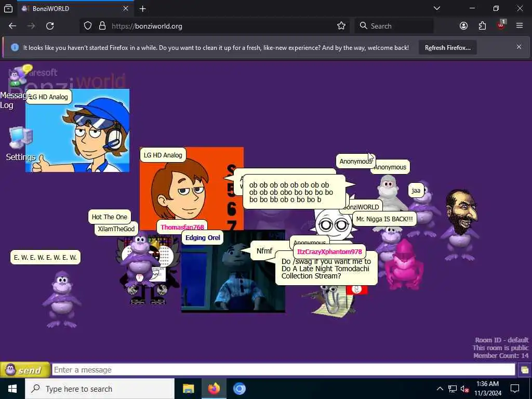Click the red uBlock extension icon
This screenshot has height=399, width=532.
pos(501,26)
